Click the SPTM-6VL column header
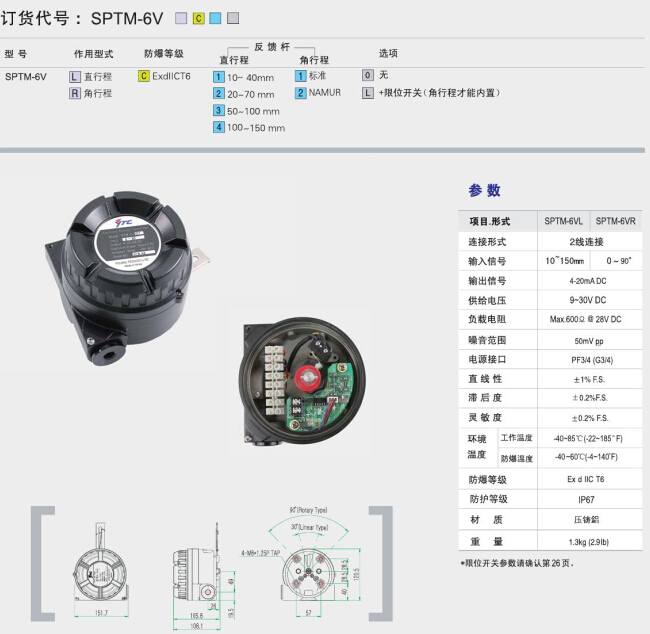650x634 pixels. pos(563,221)
